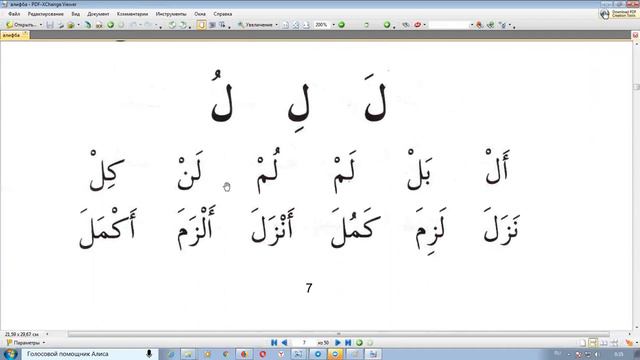Screen dimensions: 640x360
Task: Click the Find binoculars icon
Action: pyautogui.click(x=406, y=25)
